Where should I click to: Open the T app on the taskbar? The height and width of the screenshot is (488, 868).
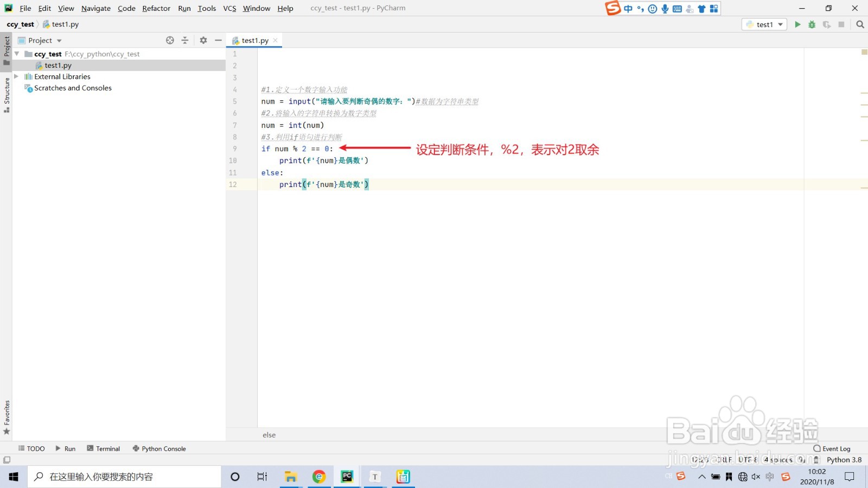(x=375, y=477)
